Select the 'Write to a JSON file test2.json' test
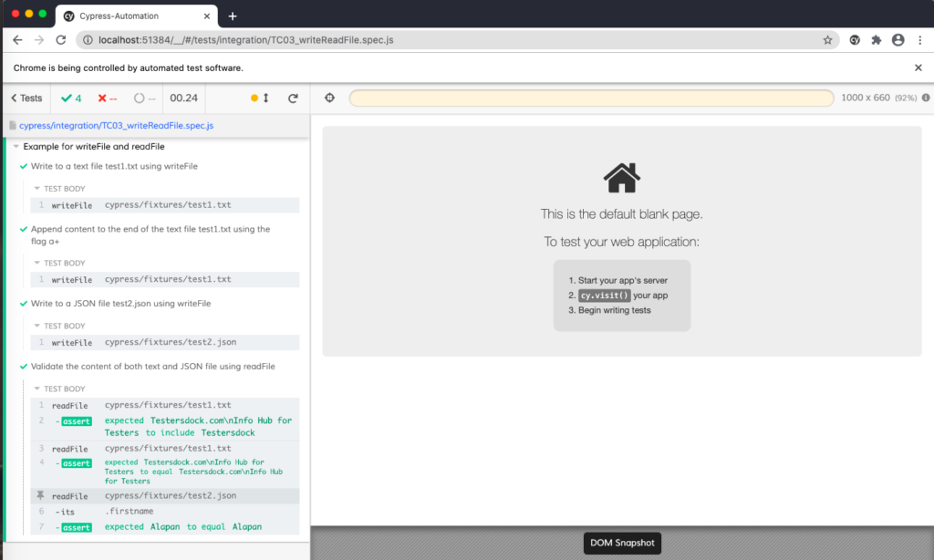This screenshot has width=934, height=560. (x=120, y=303)
